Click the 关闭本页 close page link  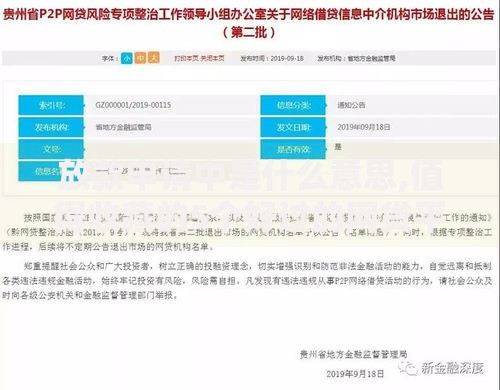pyautogui.click(x=212, y=58)
